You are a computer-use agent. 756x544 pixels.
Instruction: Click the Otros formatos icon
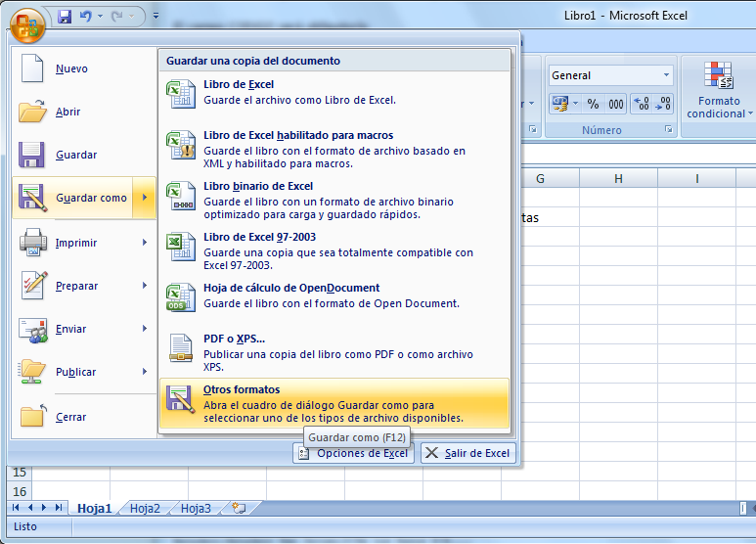(x=181, y=399)
